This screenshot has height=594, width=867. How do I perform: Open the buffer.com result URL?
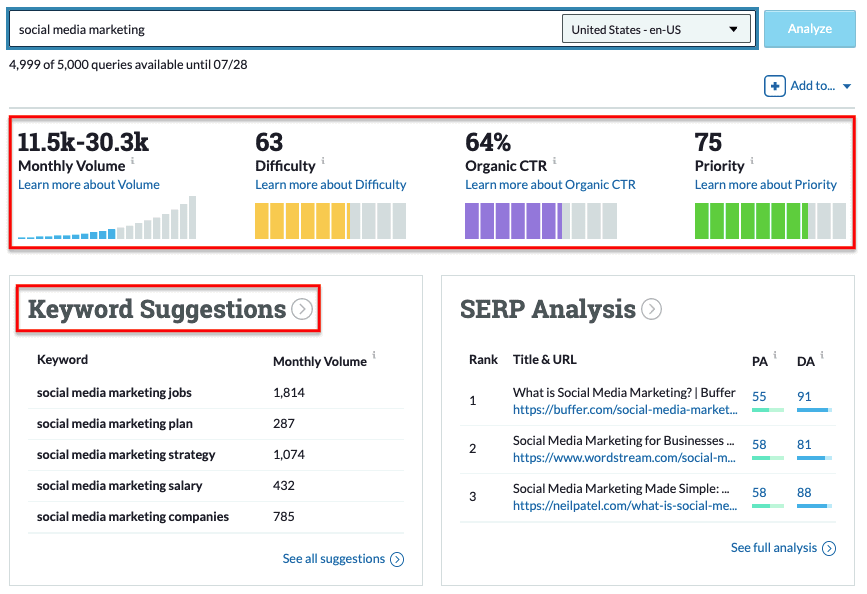(x=624, y=409)
